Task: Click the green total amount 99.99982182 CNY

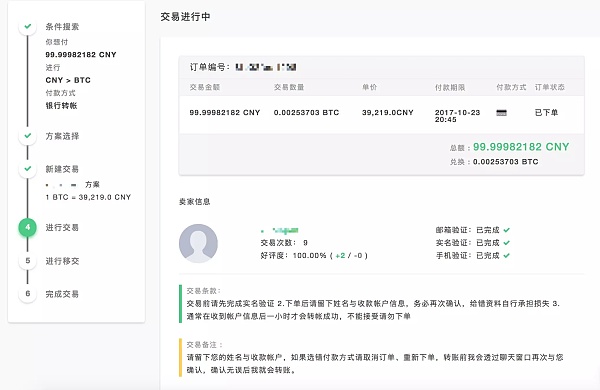Action: 521,147
